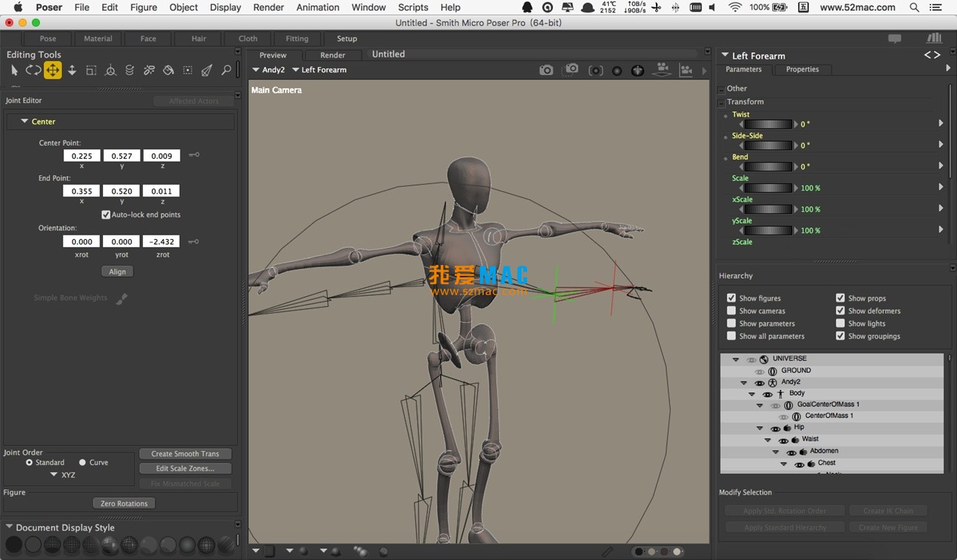Open the Andy2 figure dropdown

[x=269, y=70]
